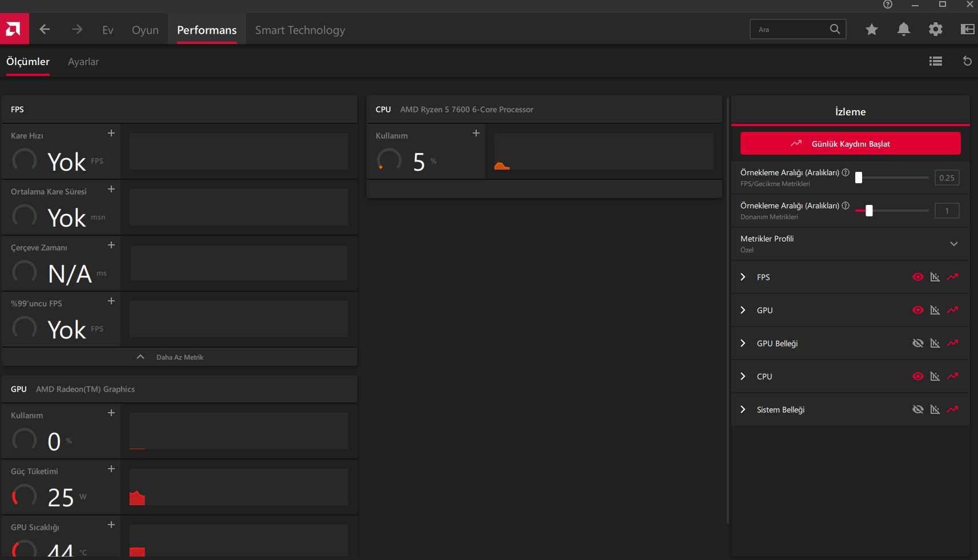Open the favorites star icon
This screenshot has width=978, height=560.
tap(871, 29)
